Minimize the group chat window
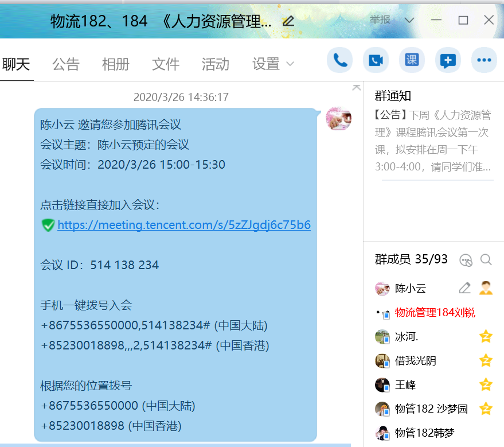 click(436, 20)
